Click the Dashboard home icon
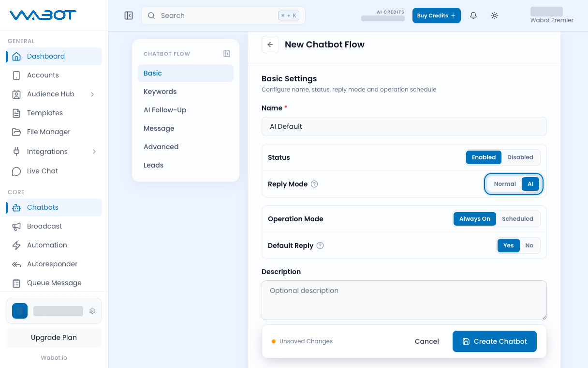This screenshot has height=368, width=588. click(16, 56)
